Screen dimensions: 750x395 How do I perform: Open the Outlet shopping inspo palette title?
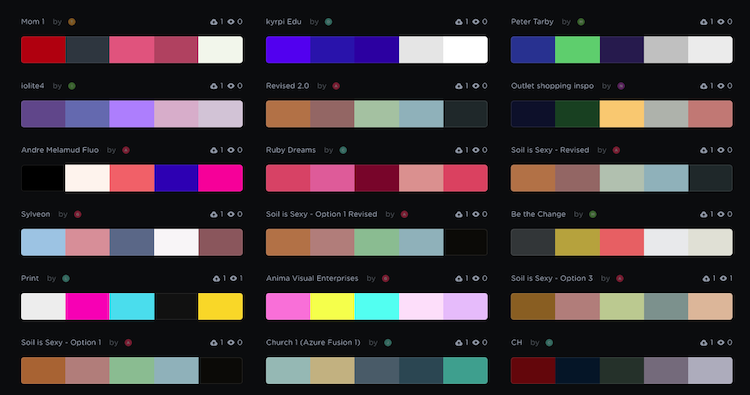tap(552, 86)
